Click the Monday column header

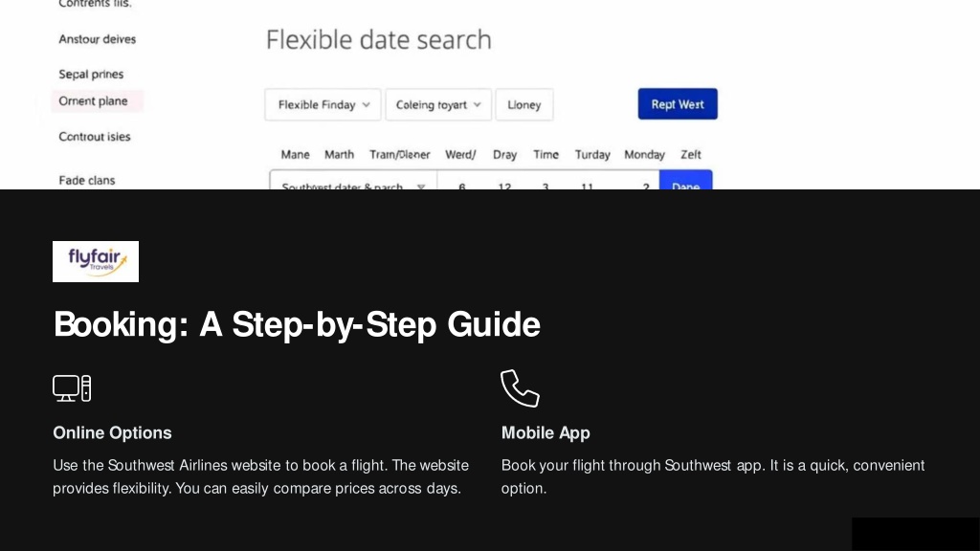point(644,154)
